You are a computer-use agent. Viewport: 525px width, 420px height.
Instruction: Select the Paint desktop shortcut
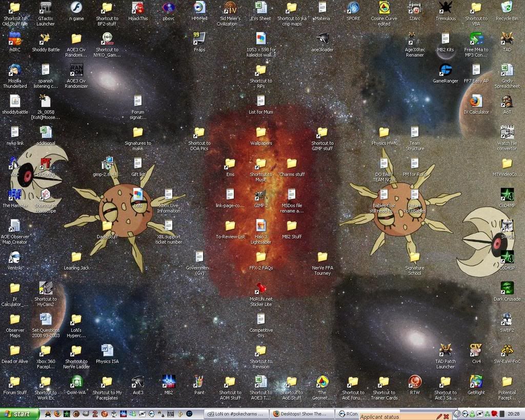click(x=199, y=382)
